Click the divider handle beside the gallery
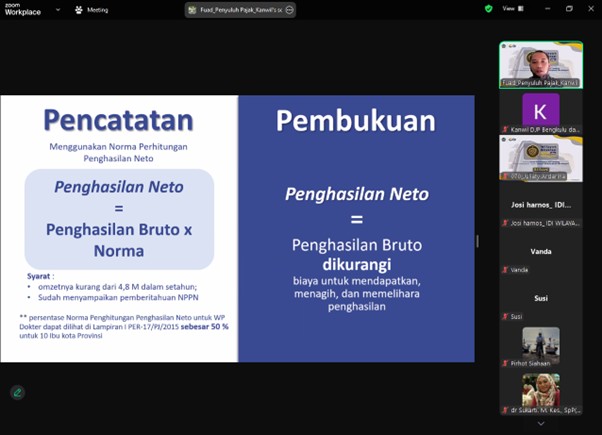 tap(477, 241)
